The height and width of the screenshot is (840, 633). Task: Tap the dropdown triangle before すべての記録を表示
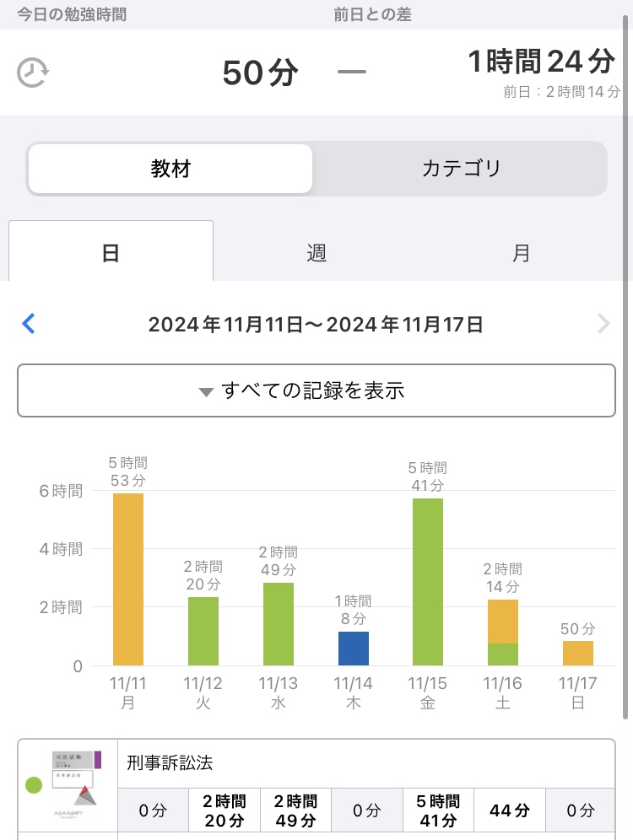[x=205, y=392]
